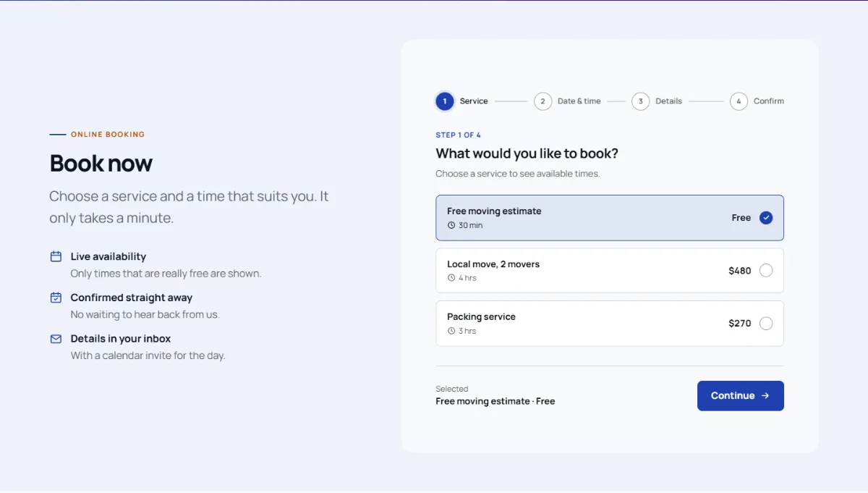Click the arrow icon in the Continue button
868x493 pixels.
tap(765, 396)
